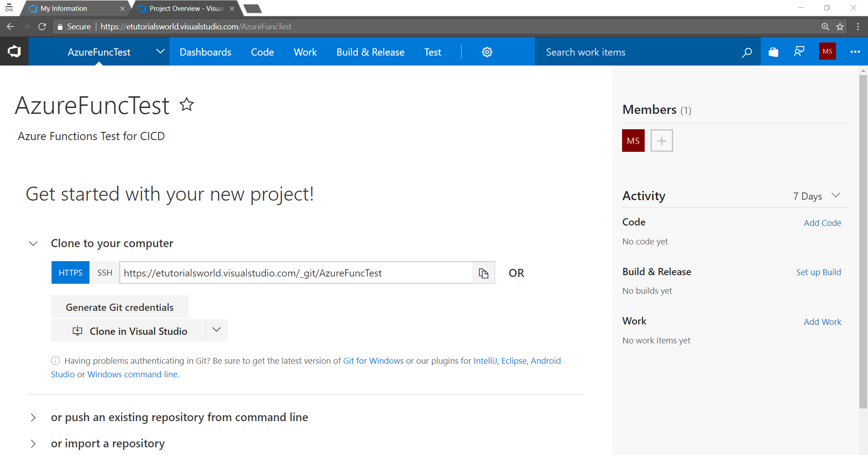Open the Windows command line link
The width and height of the screenshot is (868, 455).
point(132,374)
